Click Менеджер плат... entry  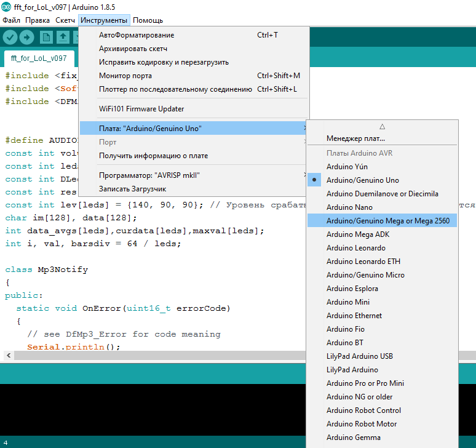[355, 138]
